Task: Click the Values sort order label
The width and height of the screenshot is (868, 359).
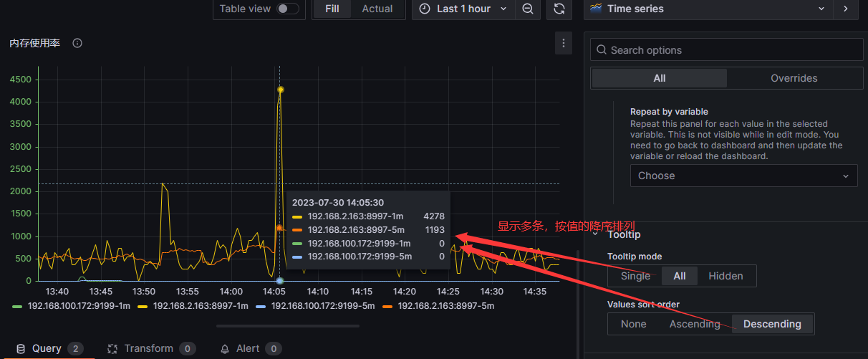Action: 643,305
